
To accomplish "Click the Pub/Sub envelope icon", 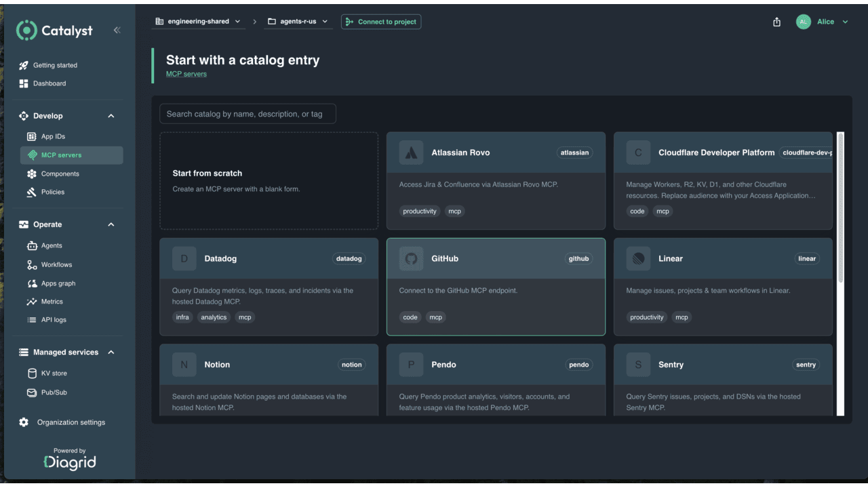I will click(32, 392).
